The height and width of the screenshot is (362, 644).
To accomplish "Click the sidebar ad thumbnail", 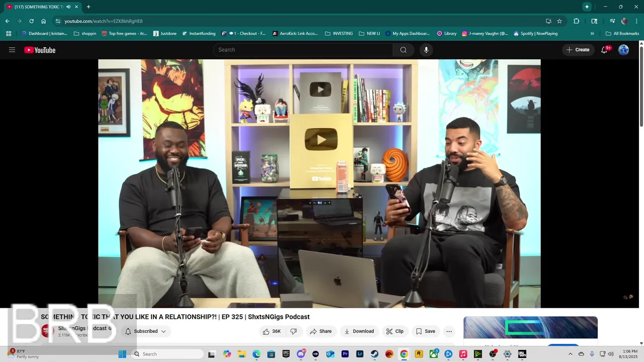I will [530, 328].
